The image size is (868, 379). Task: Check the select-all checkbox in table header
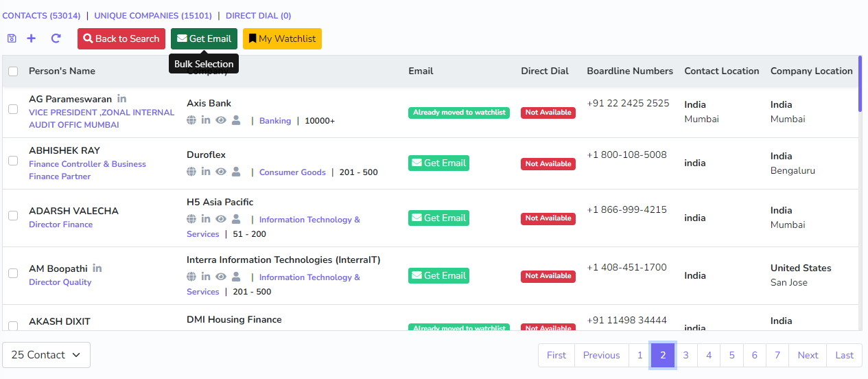[13, 71]
